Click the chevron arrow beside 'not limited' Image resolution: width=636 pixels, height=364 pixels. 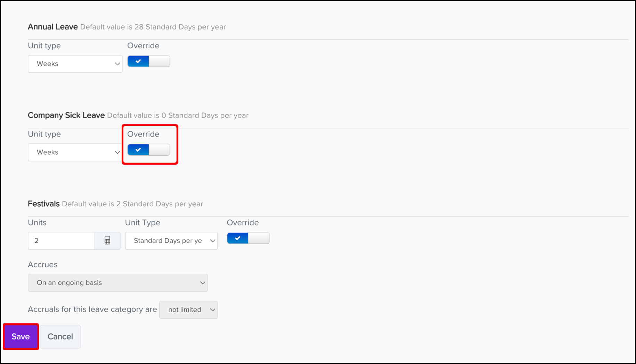coord(212,310)
